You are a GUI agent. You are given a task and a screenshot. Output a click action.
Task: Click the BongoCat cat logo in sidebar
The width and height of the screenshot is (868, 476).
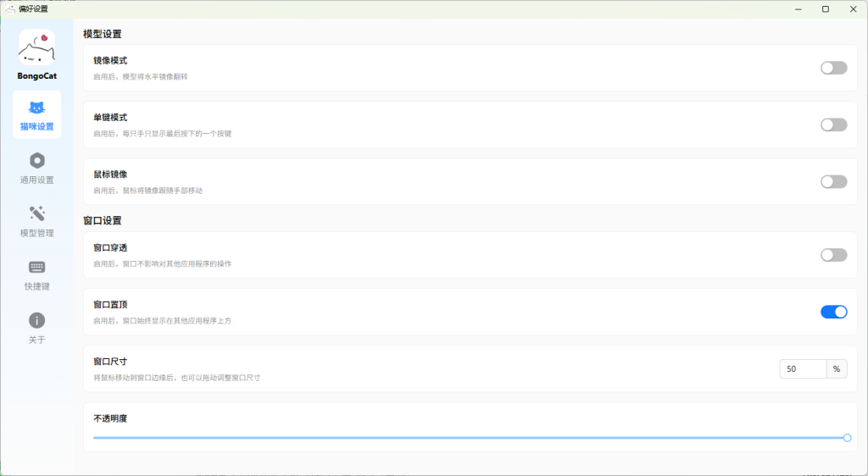point(36,47)
